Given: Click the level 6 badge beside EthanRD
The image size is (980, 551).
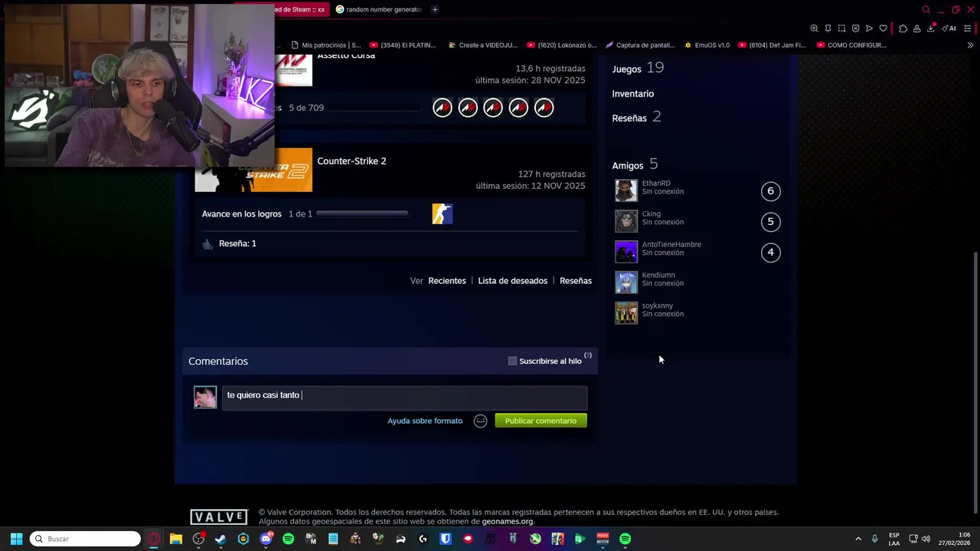Looking at the screenshot, I should coord(770,191).
